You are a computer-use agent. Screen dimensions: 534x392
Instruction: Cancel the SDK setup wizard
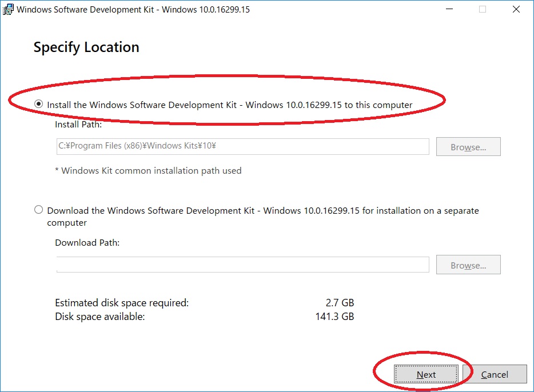click(x=495, y=374)
